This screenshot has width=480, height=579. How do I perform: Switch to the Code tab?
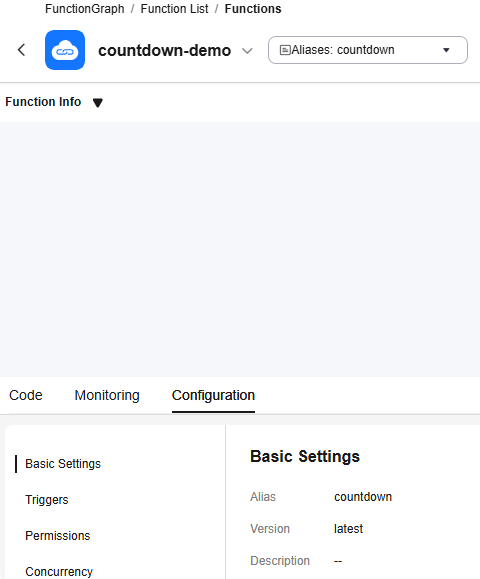pyautogui.click(x=26, y=395)
